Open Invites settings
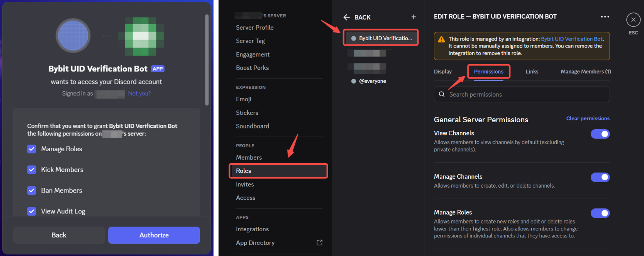 click(245, 184)
